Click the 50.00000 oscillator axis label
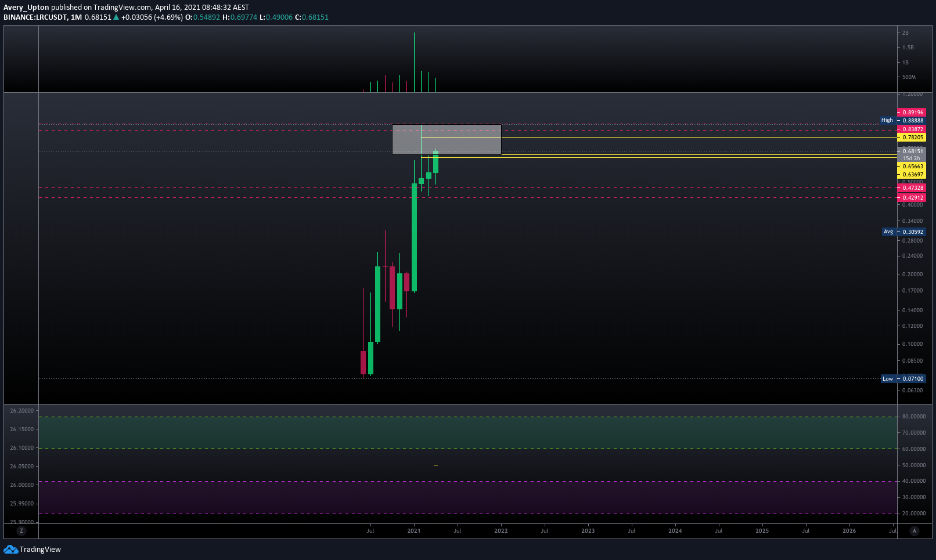 pyautogui.click(x=914, y=465)
